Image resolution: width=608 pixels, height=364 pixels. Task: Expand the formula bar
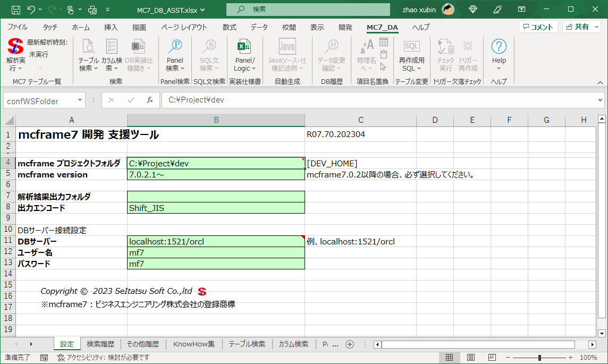click(x=601, y=100)
